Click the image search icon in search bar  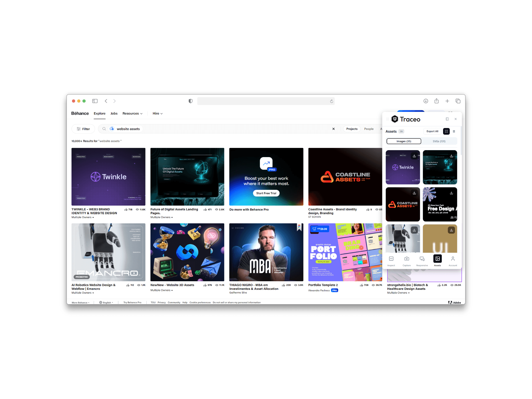(x=112, y=129)
